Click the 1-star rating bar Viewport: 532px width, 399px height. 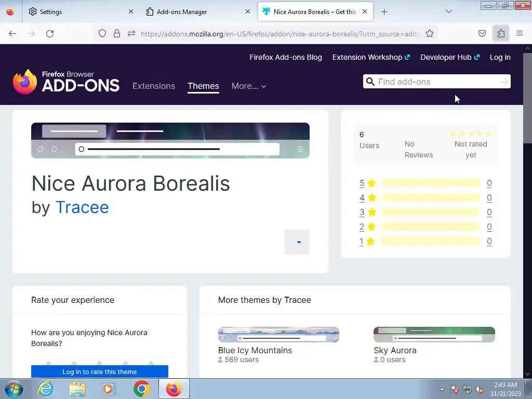431,241
